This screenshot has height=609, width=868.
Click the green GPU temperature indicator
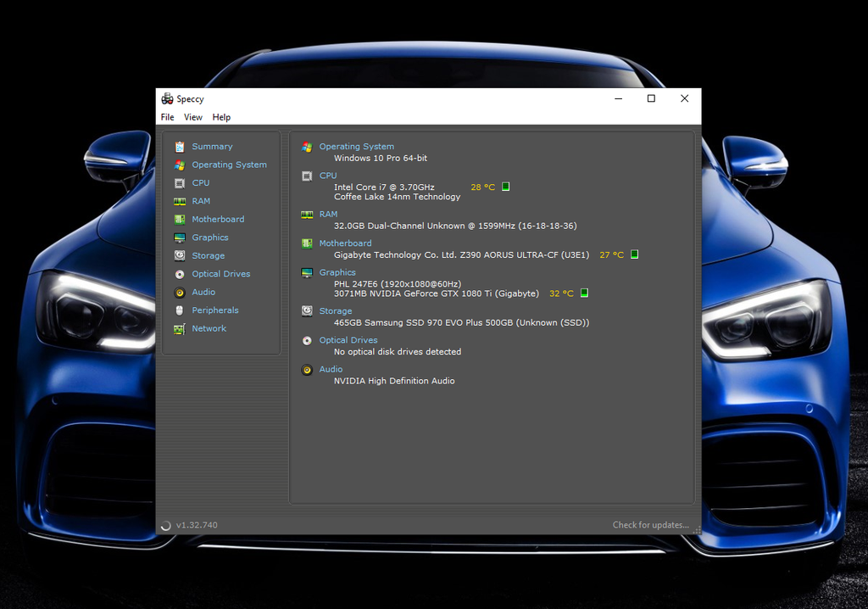(584, 293)
